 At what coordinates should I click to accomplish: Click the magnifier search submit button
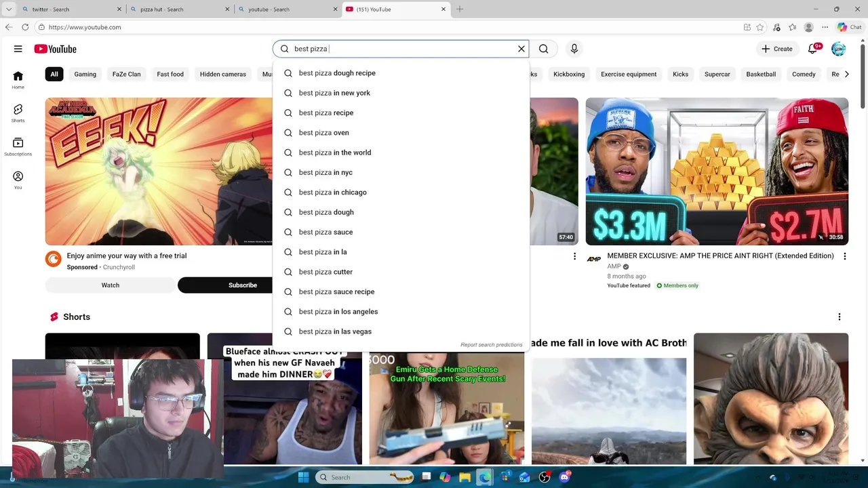[x=543, y=49]
